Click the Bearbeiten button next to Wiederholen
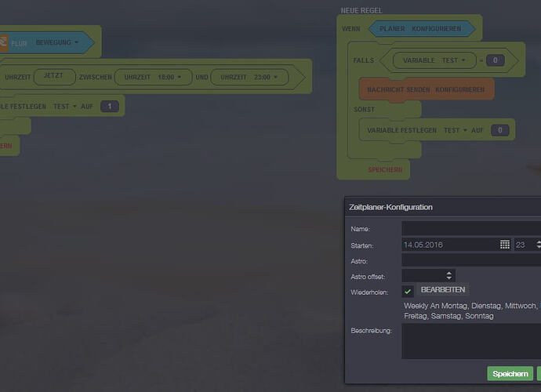The width and height of the screenshot is (541, 392). click(x=443, y=290)
